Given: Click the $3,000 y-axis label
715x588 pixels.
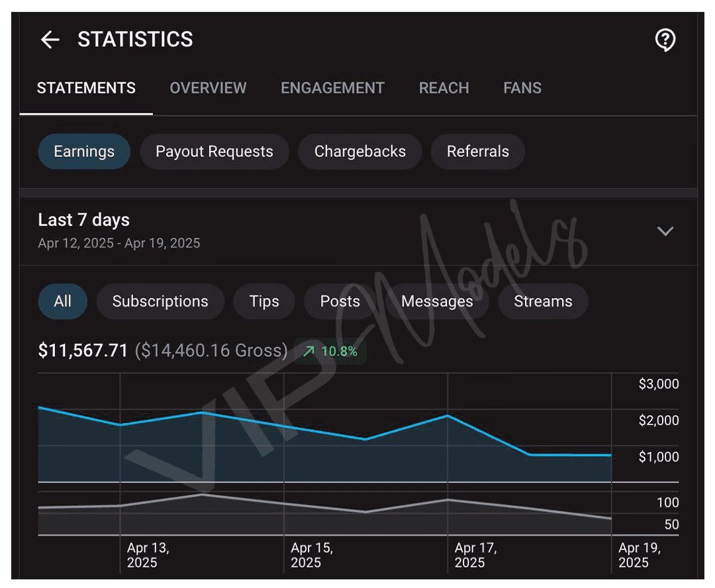Looking at the screenshot, I should 659,383.
